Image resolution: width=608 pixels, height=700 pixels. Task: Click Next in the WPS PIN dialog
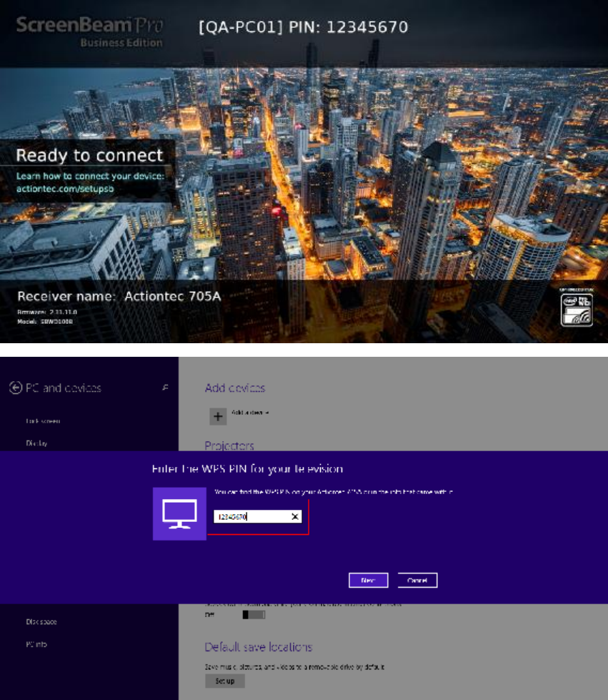coord(369,581)
